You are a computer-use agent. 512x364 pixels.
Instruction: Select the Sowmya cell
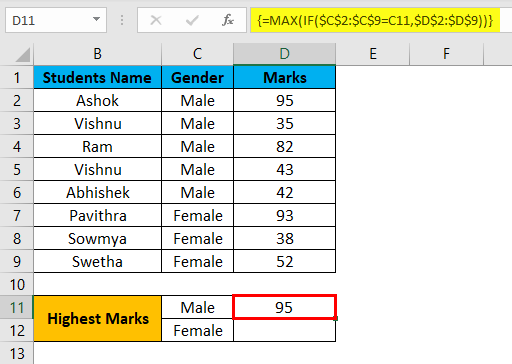(97, 238)
